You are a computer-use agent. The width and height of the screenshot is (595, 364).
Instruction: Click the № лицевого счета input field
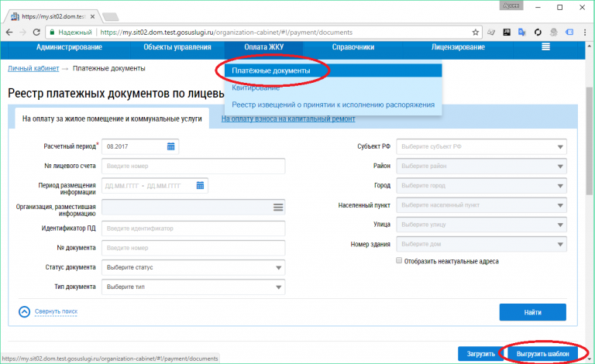click(193, 166)
